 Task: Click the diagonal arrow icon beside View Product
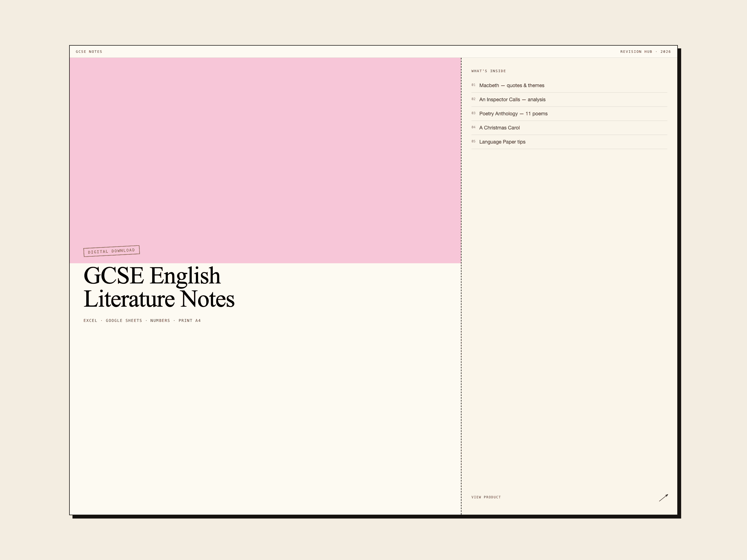click(663, 498)
